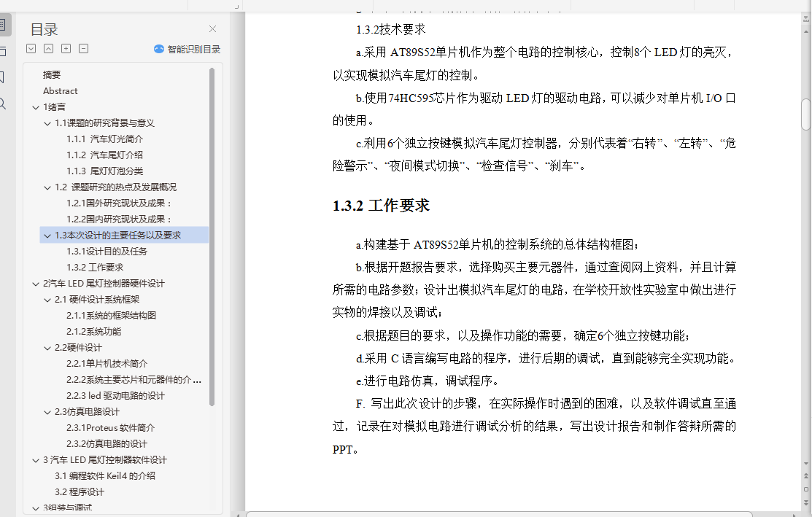This screenshot has height=517, width=812.
Task: Collapse the 2.1 硬件设计系统框架 node
Action: pos(47,300)
